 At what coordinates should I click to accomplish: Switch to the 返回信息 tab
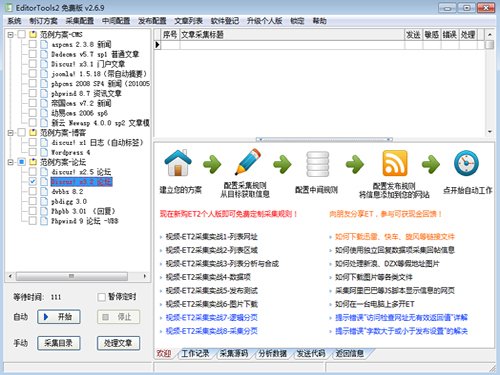[350, 353]
